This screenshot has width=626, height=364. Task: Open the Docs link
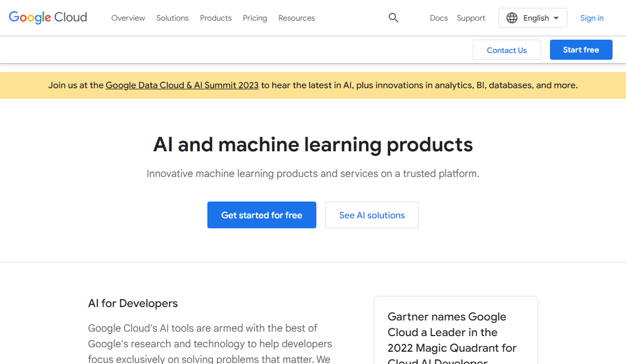[439, 18]
